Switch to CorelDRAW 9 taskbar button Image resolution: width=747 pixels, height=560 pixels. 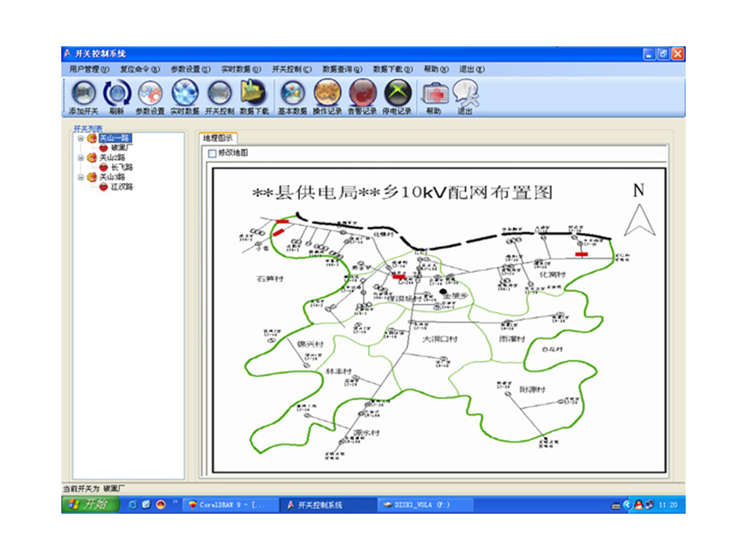[x=231, y=505]
